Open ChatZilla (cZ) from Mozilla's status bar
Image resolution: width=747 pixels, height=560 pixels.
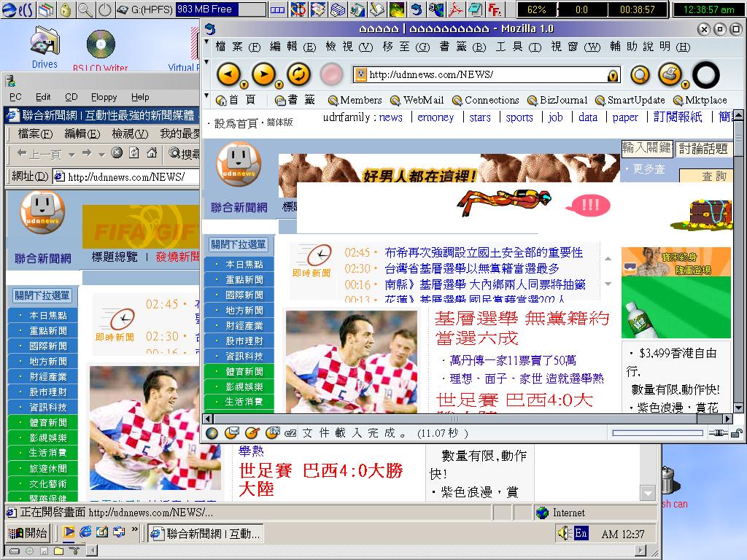290,433
